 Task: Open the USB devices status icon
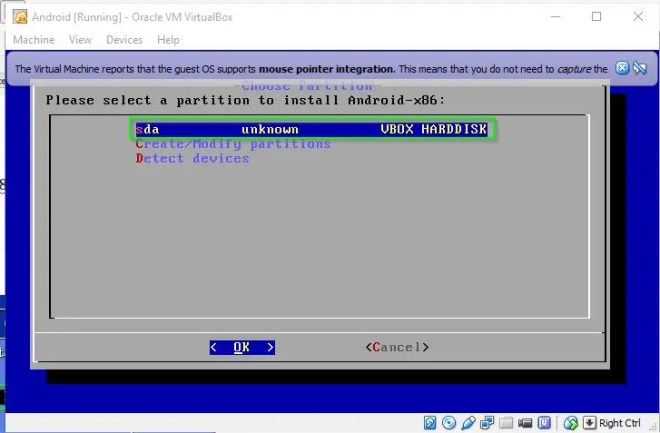pos(468,422)
